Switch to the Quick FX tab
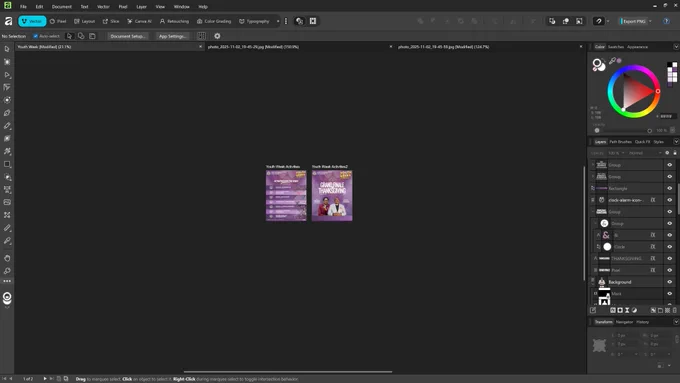This screenshot has width=680, height=383. click(642, 142)
